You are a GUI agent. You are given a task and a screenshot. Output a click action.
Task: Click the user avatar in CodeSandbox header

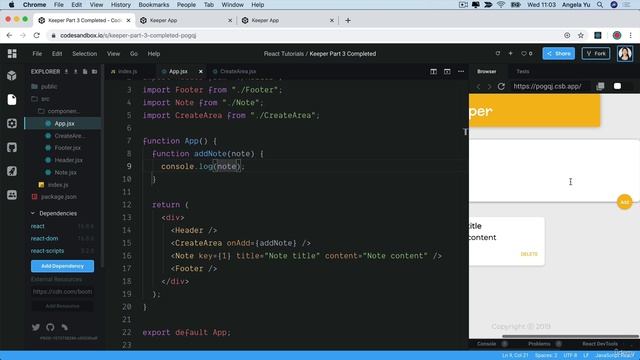625,53
